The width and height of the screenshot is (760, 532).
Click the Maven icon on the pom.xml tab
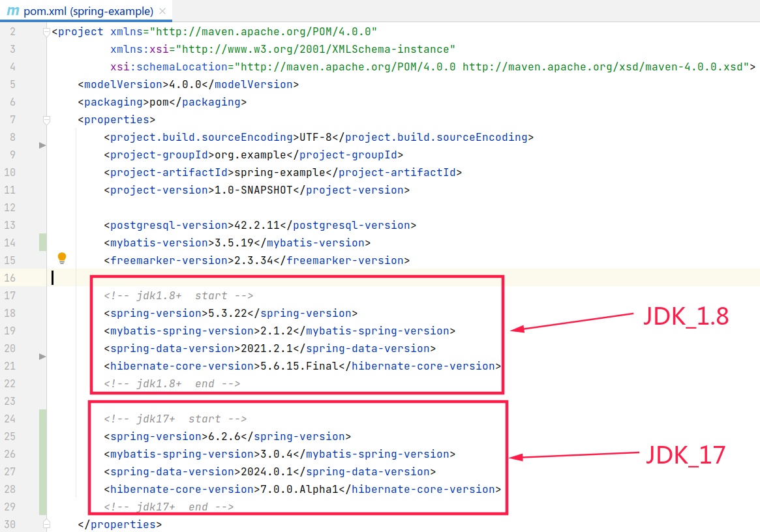pos(12,11)
